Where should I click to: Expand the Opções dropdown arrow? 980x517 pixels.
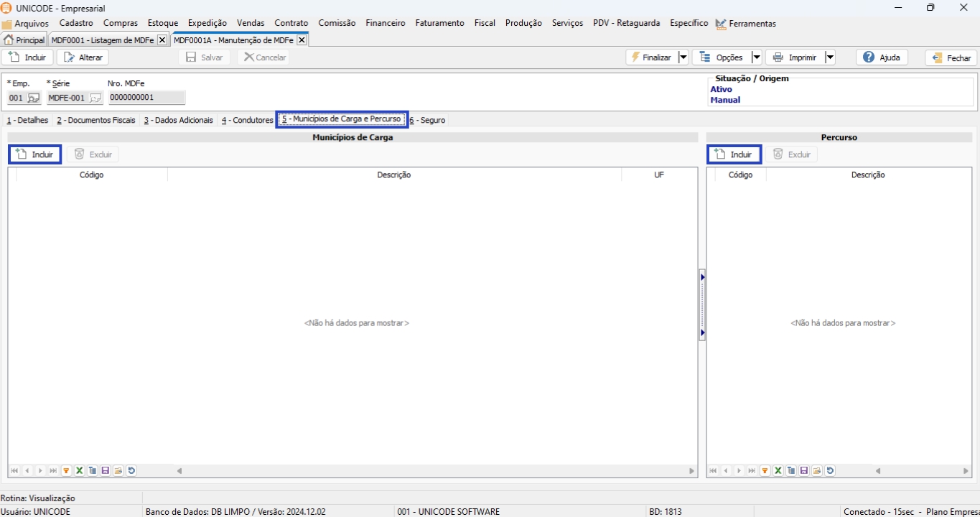coord(756,57)
